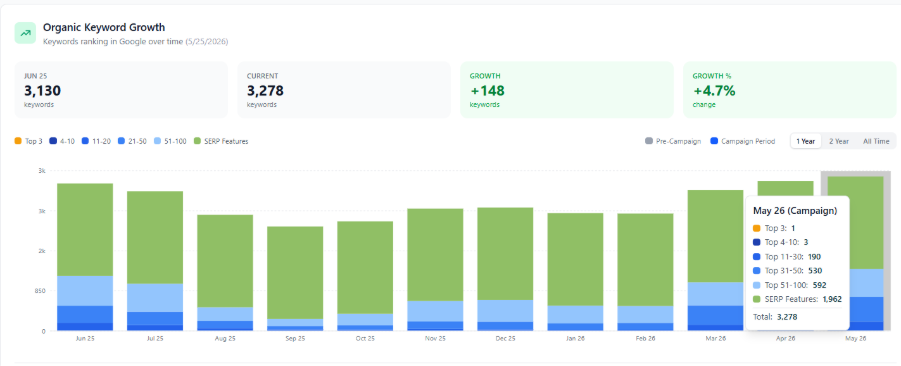
Task: Click the CURRENT 3,278 keywords card
Action: pyautogui.click(x=344, y=90)
